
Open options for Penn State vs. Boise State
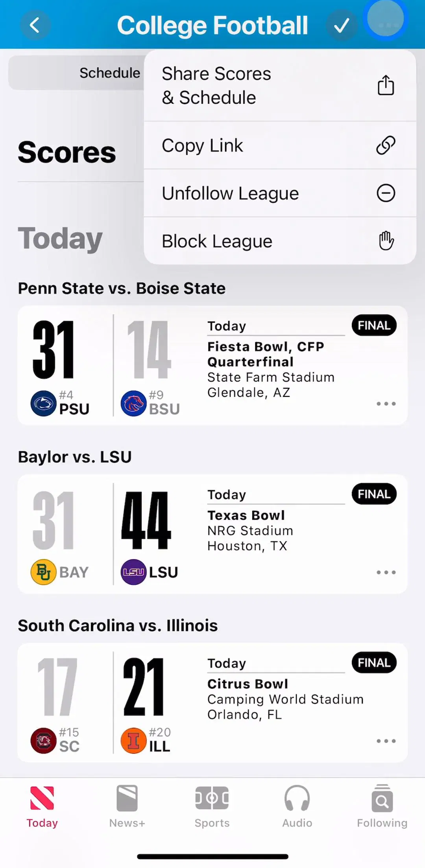(386, 404)
